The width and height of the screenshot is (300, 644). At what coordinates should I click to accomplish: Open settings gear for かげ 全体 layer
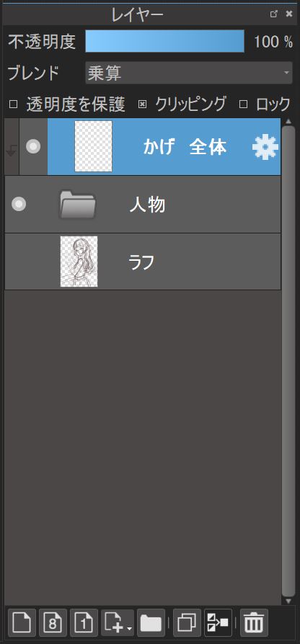click(x=265, y=147)
